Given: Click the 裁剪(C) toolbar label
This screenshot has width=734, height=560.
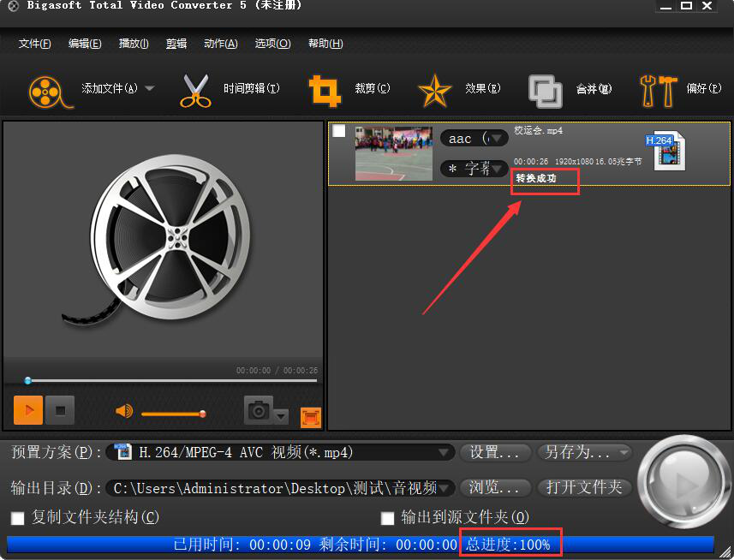Looking at the screenshot, I should pos(373,88).
